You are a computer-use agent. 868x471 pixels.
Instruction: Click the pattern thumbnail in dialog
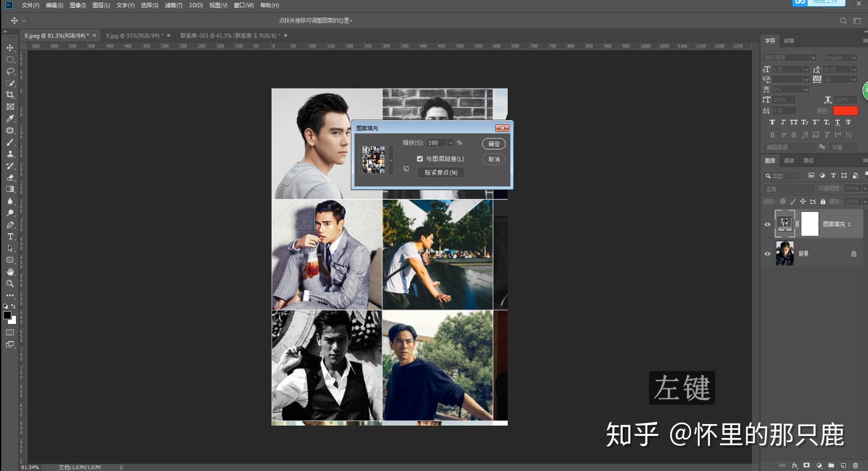[373, 160]
